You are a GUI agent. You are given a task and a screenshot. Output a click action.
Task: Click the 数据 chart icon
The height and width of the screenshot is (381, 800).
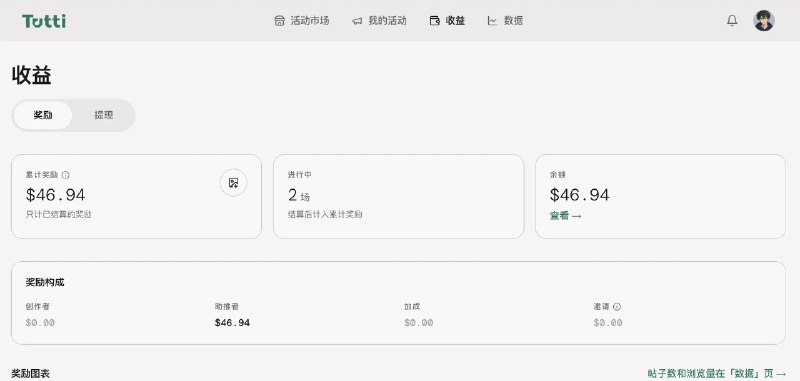tap(492, 21)
